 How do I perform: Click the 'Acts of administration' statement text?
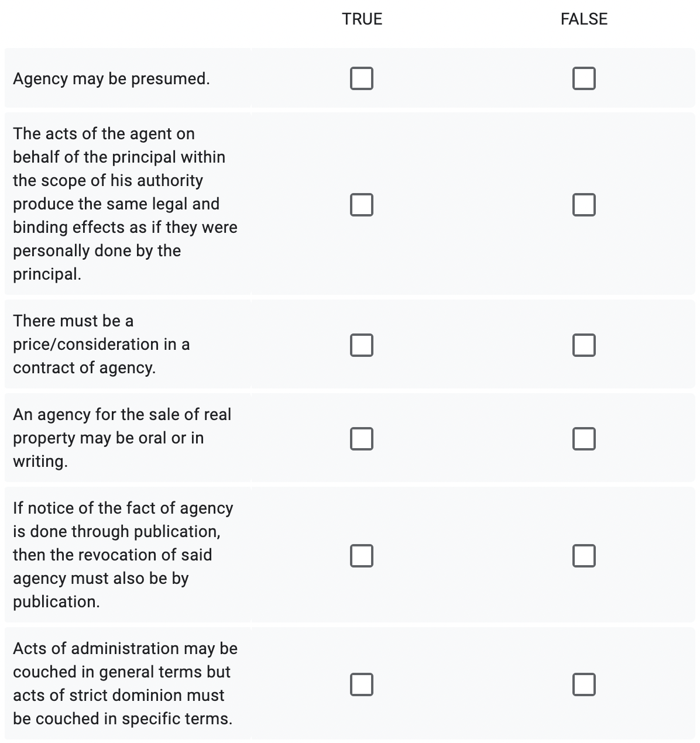(125, 683)
